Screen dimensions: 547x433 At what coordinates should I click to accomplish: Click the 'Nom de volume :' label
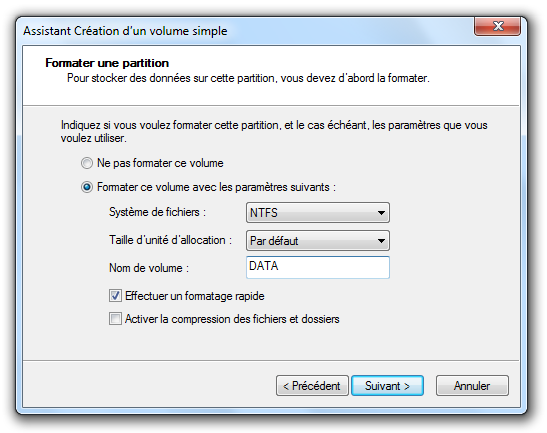pyautogui.click(x=149, y=268)
